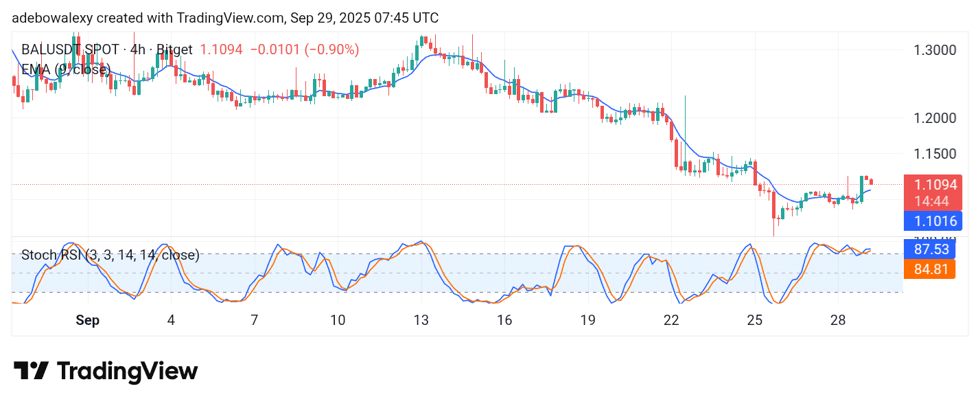Screen dimensions: 980x406
Task: Click the 7 date marker on time axis
Action: 254,320
